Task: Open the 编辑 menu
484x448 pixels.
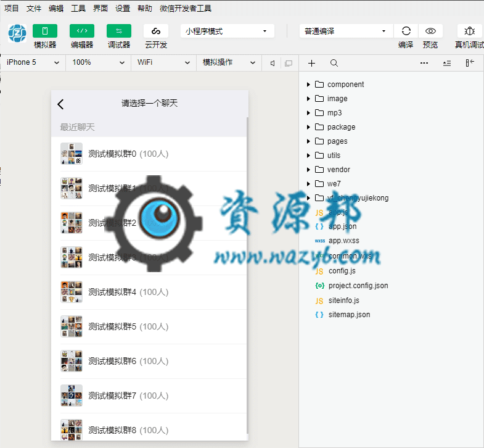Action: point(56,9)
